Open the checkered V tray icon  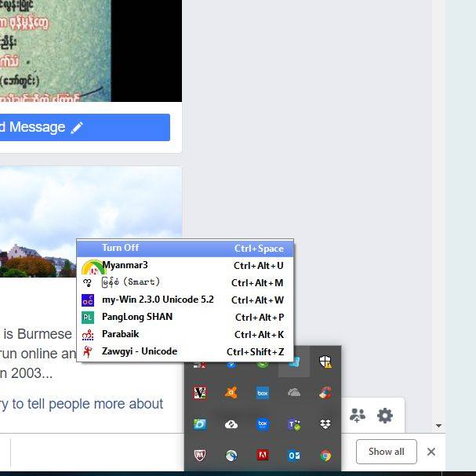pos(200,393)
